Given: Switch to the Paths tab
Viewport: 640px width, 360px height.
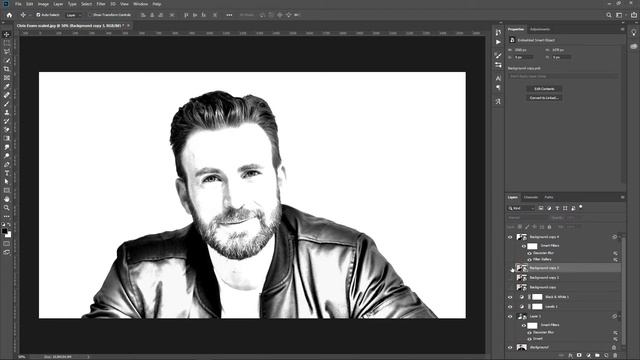Looking at the screenshot, I should coord(549,198).
